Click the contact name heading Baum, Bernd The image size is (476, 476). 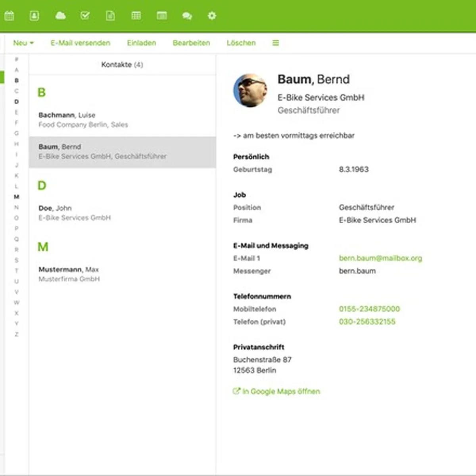[x=313, y=79]
